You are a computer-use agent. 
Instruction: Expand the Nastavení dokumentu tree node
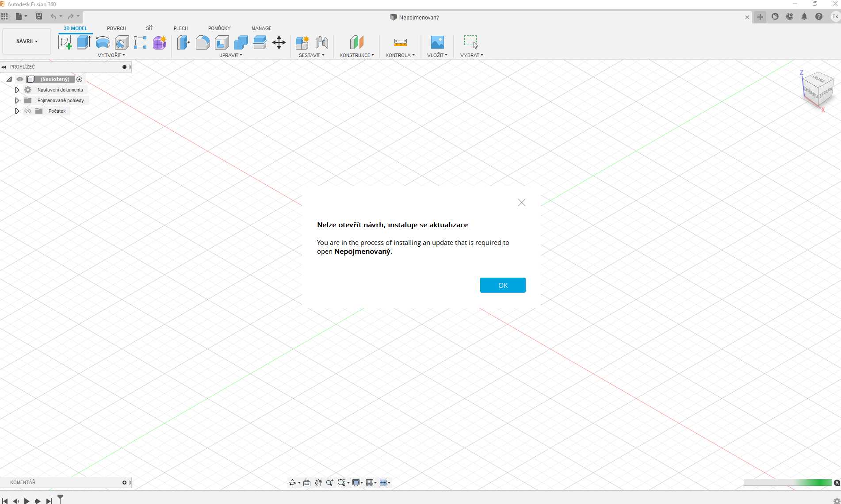17,90
